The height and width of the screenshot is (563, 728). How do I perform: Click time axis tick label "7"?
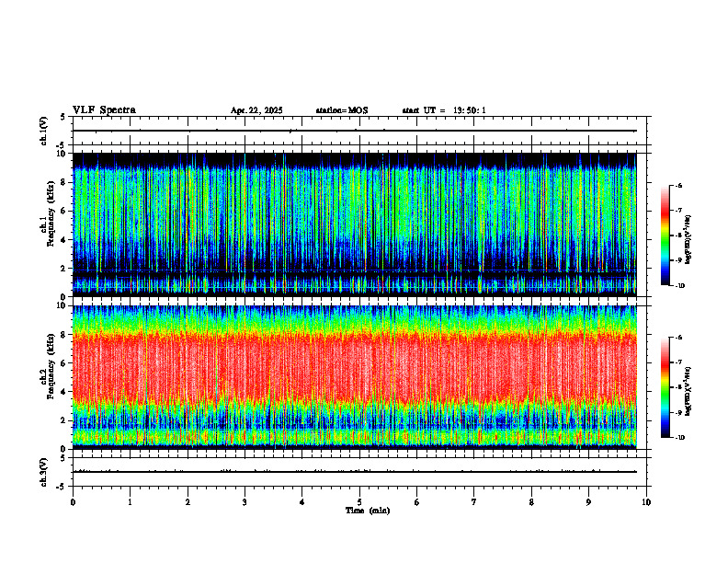pos(474,502)
